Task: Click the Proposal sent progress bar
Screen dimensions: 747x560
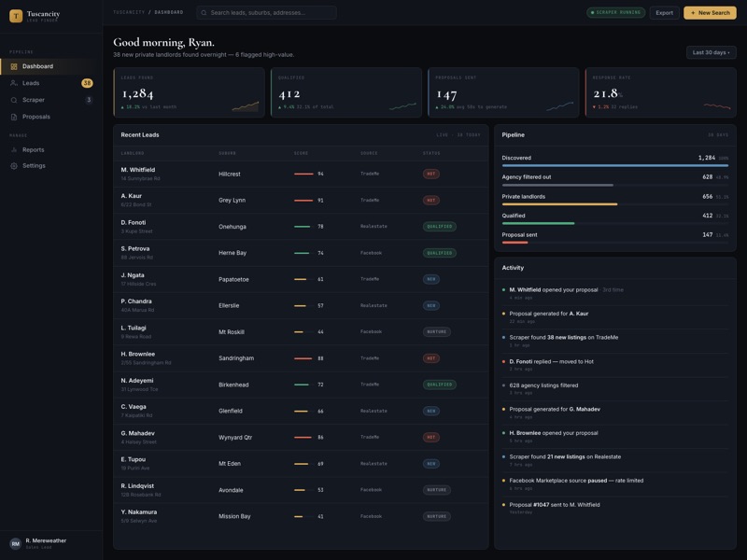Action: tap(615, 243)
